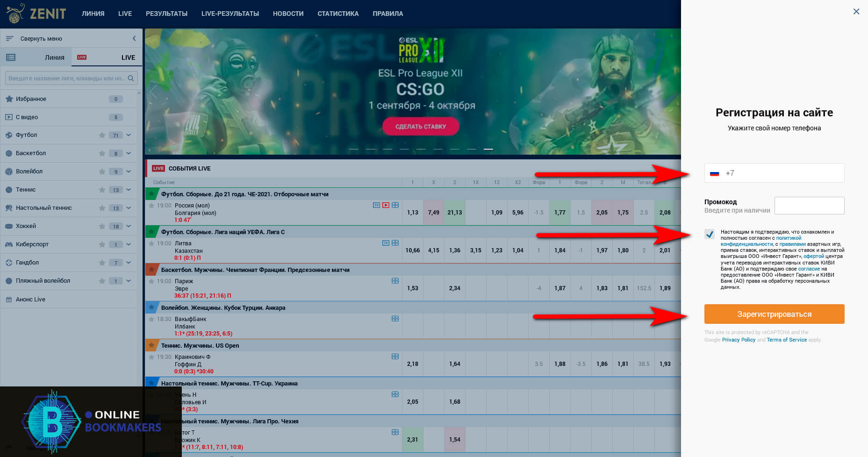868x457 pixels.
Task: Close the registration panel
Action: 856,12
